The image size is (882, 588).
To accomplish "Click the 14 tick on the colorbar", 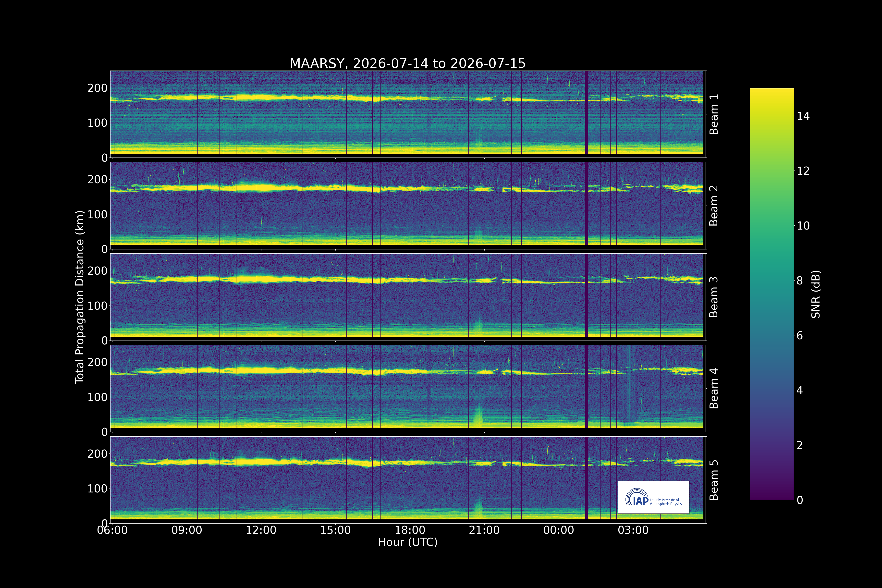I will click(803, 116).
